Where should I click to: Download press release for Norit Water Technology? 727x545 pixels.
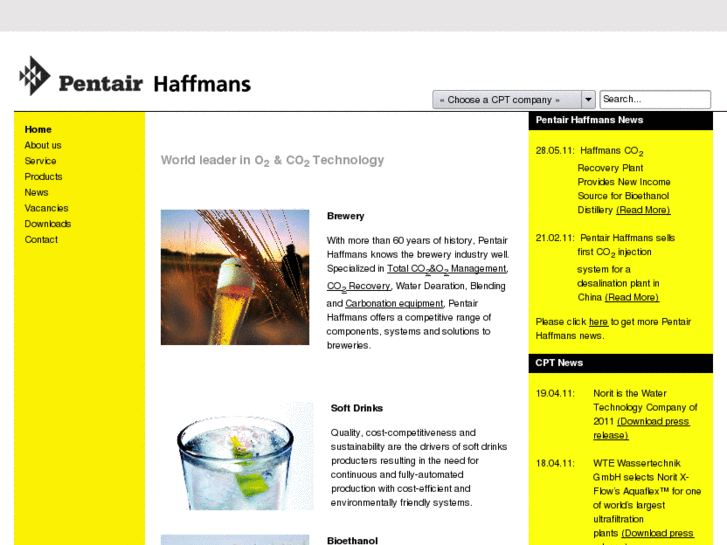pyautogui.click(x=641, y=428)
